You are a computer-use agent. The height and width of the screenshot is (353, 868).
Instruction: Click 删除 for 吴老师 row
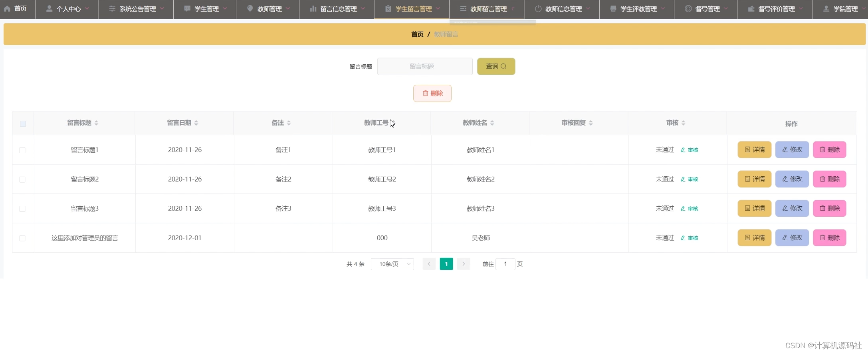click(x=830, y=238)
